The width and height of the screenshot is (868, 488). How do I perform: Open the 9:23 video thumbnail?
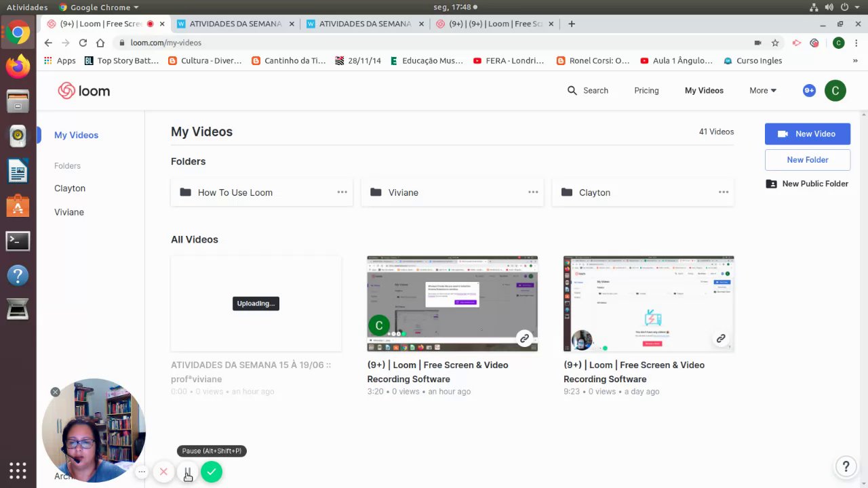649,304
